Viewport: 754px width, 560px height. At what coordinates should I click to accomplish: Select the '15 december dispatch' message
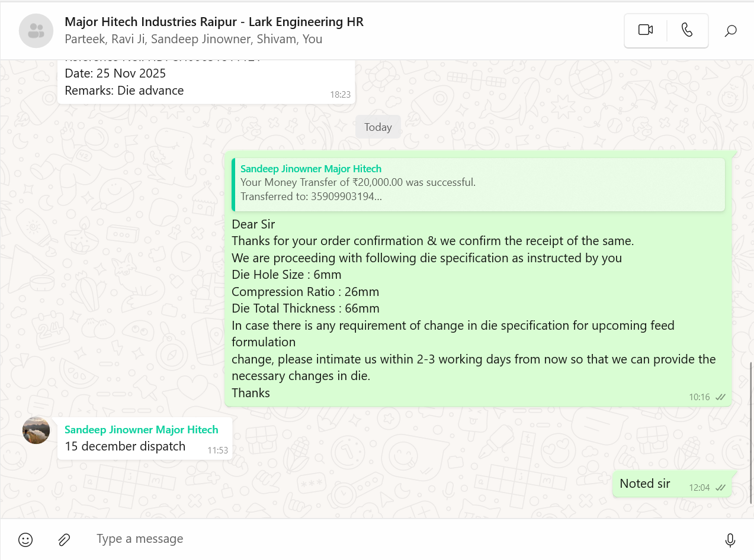(x=125, y=447)
